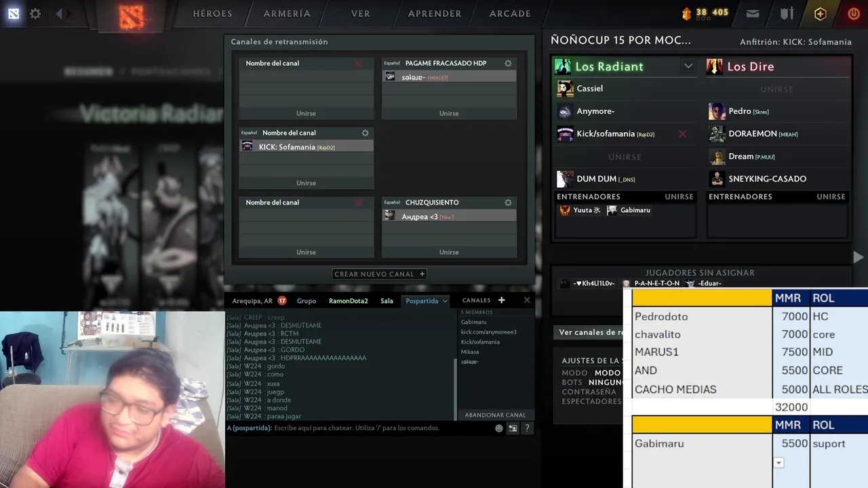The height and width of the screenshot is (488, 868).
Task: Open the APRENDER menu
Action: 435,14
